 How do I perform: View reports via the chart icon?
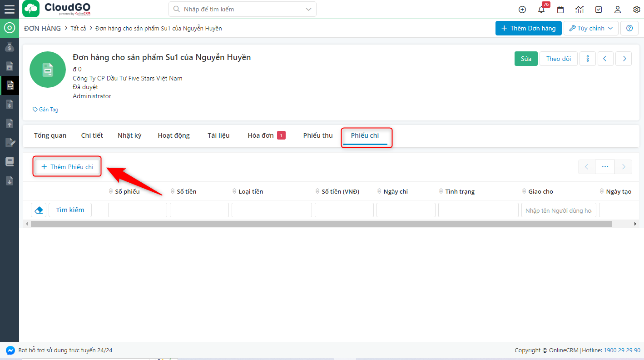tap(579, 9)
